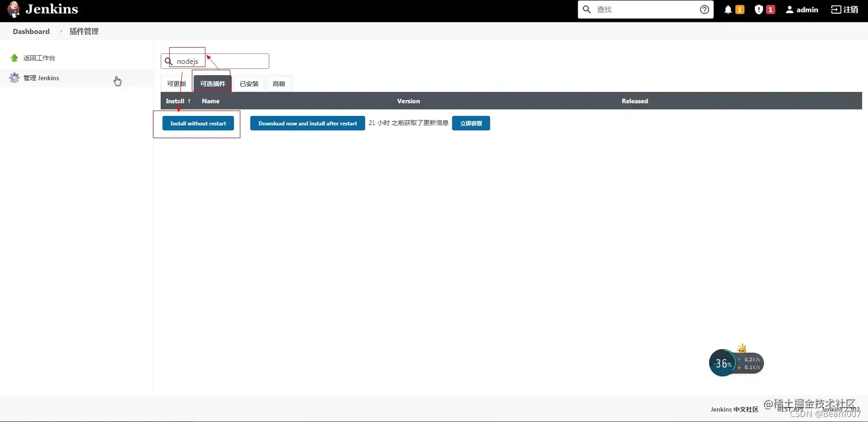Click the gear icon for 管理 Jenkins

(x=14, y=78)
